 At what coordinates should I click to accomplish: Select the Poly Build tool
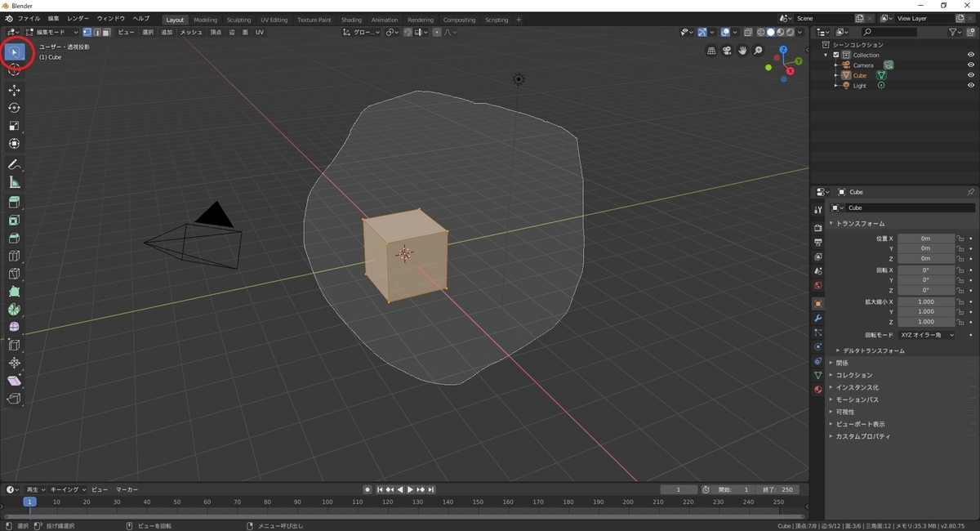pos(14,292)
